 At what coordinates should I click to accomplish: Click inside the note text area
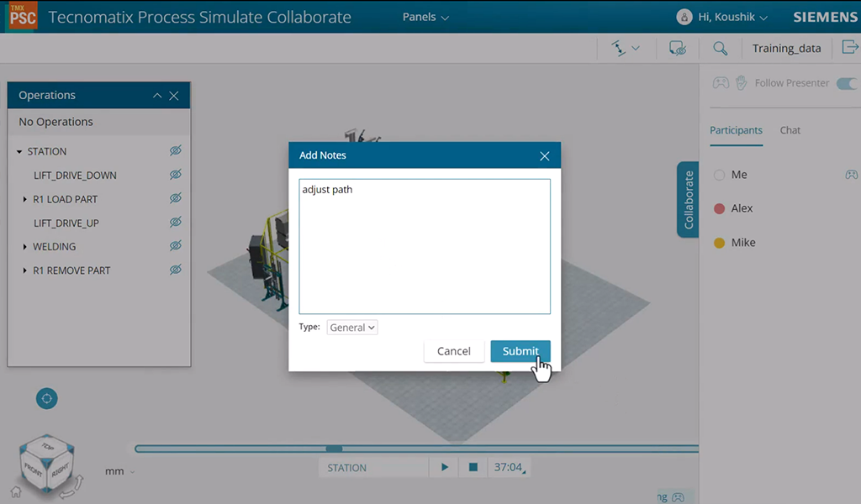(x=425, y=244)
